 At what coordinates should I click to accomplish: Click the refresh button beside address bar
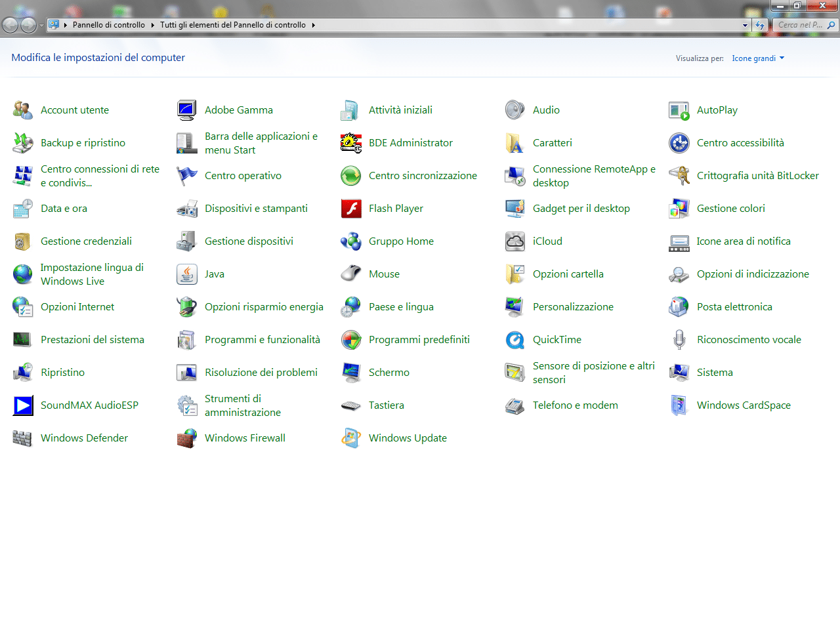tap(761, 25)
